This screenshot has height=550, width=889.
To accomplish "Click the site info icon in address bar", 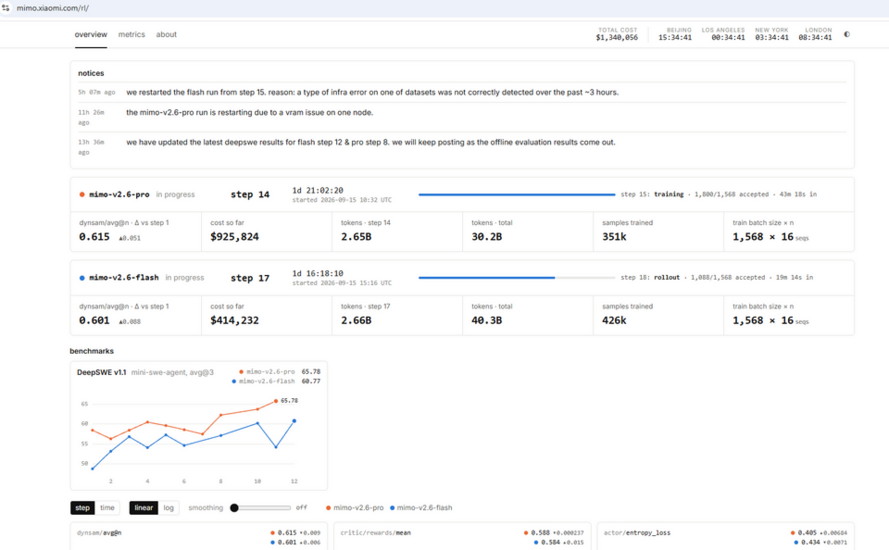I will point(6,8).
